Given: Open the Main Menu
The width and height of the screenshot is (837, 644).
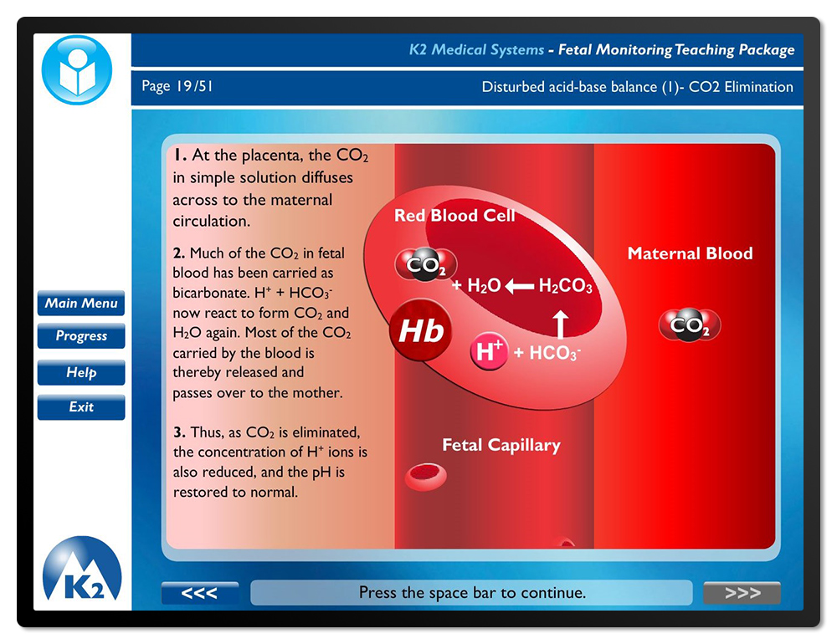Looking at the screenshot, I should pyautogui.click(x=81, y=304).
